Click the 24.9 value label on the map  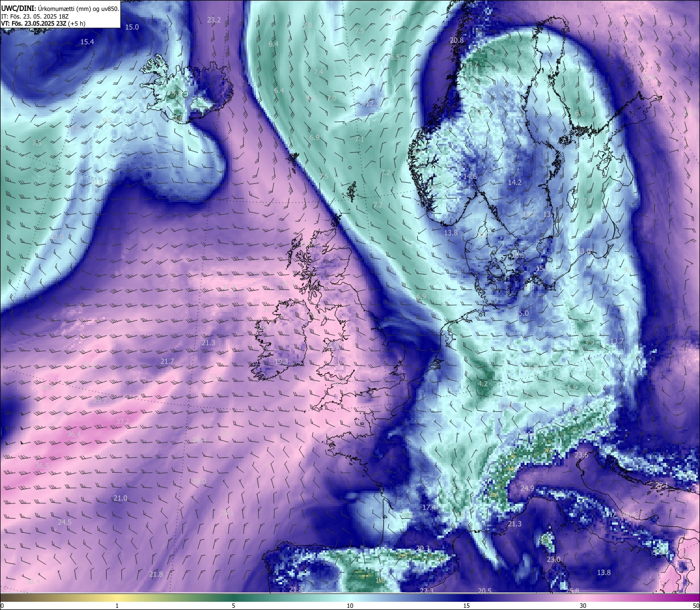point(527,487)
